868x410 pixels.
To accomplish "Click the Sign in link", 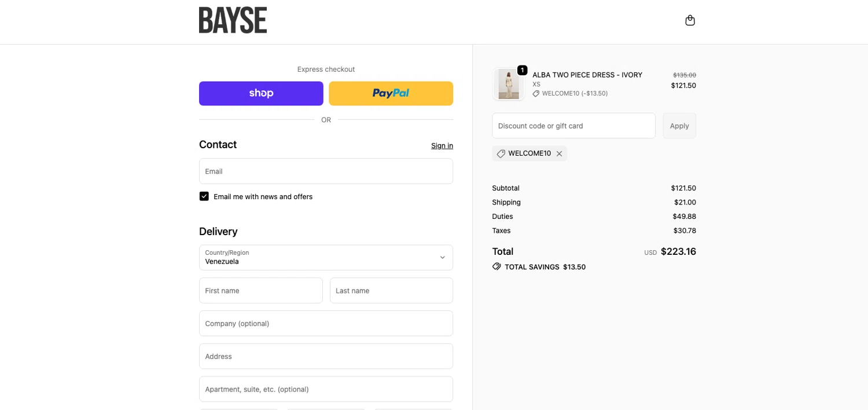I will coord(442,145).
